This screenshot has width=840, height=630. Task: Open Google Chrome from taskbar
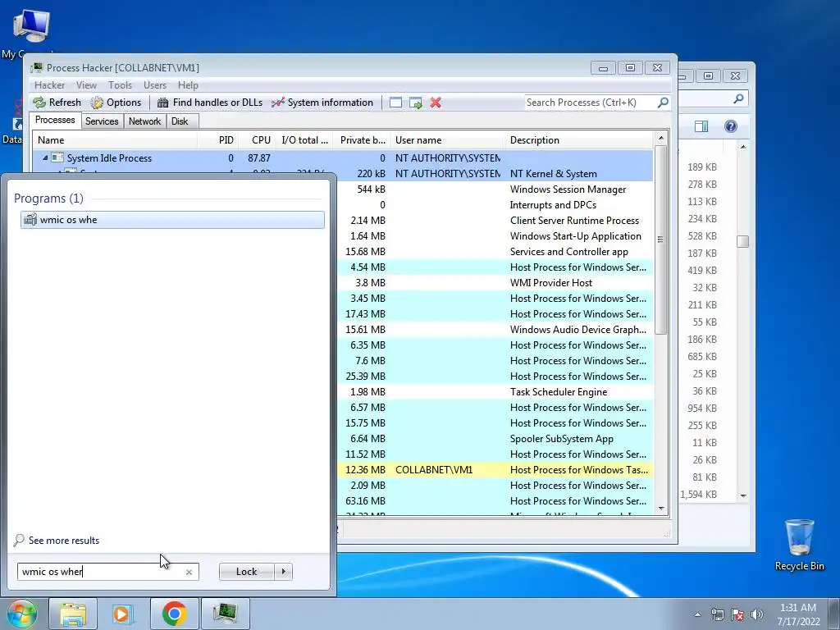tap(174, 614)
